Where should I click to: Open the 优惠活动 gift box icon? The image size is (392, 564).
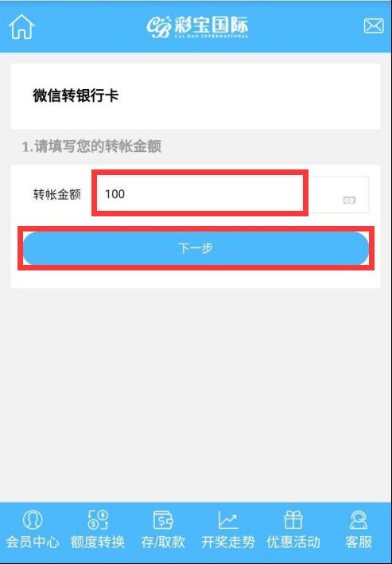pyautogui.click(x=293, y=519)
